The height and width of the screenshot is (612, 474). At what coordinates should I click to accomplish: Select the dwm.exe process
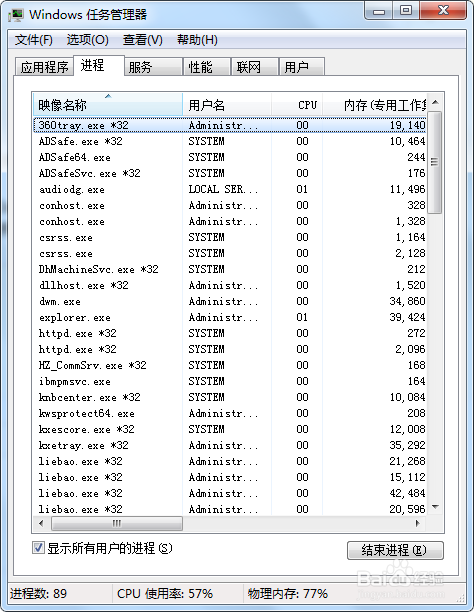(230, 301)
